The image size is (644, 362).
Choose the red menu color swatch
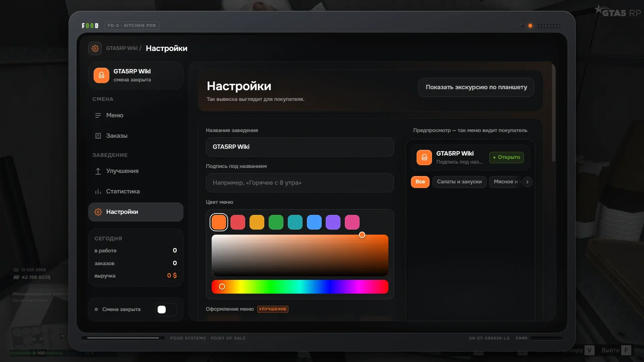tap(238, 222)
